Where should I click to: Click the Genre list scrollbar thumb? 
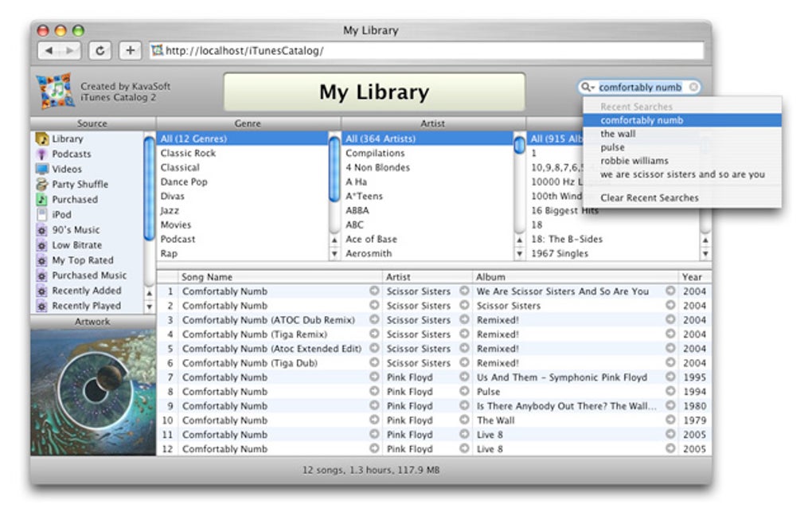point(334,168)
